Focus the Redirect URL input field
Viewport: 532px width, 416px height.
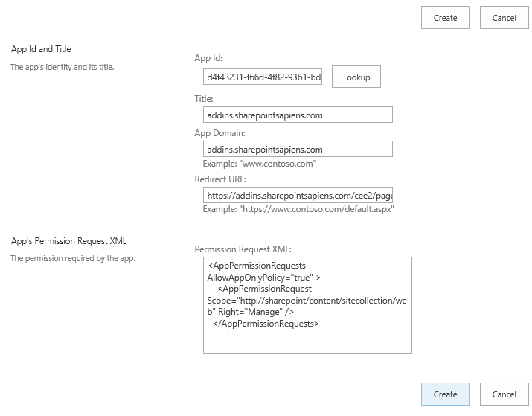tap(298, 195)
